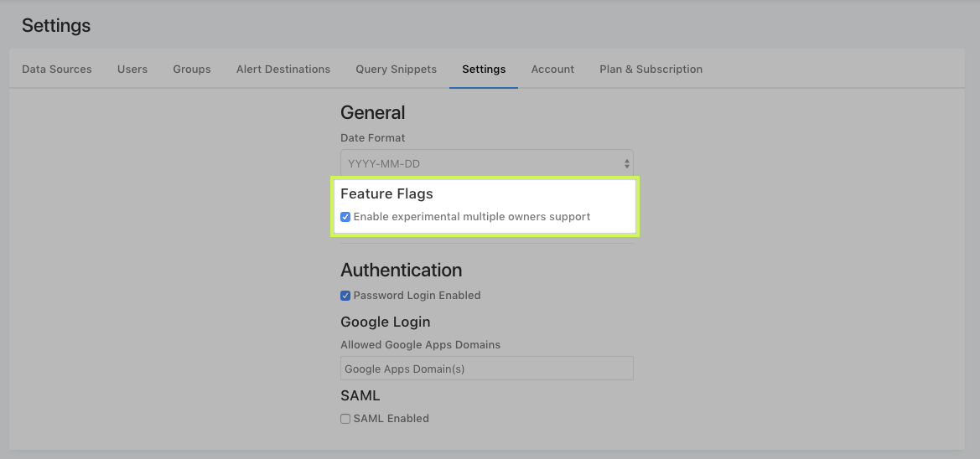Click the Google Apps Domain(s) input field
Viewport: 980px width, 459px height.
pos(486,369)
